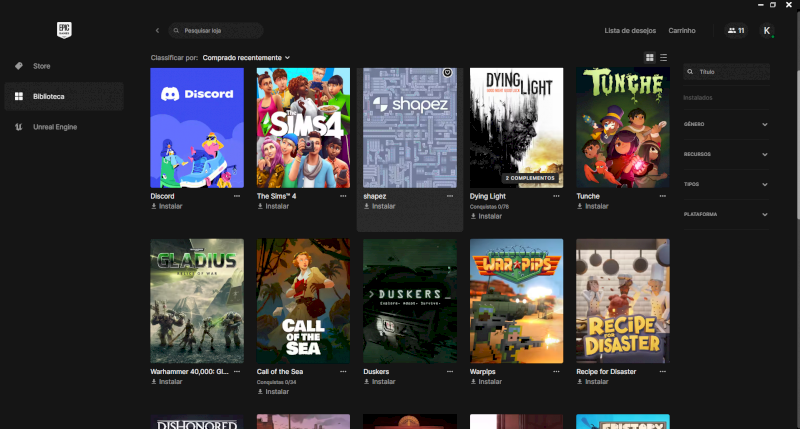The height and width of the screenshot is (429, 800).
Task: Open Unreal Engine in the sidebar
Action: [x=54, y=127]
